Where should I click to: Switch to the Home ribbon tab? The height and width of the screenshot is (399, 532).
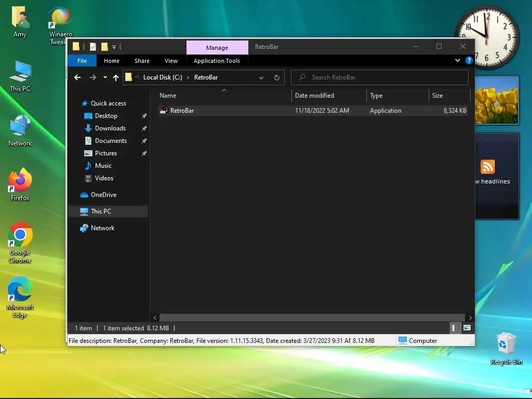pyautogui.click(x=112, y=61)
